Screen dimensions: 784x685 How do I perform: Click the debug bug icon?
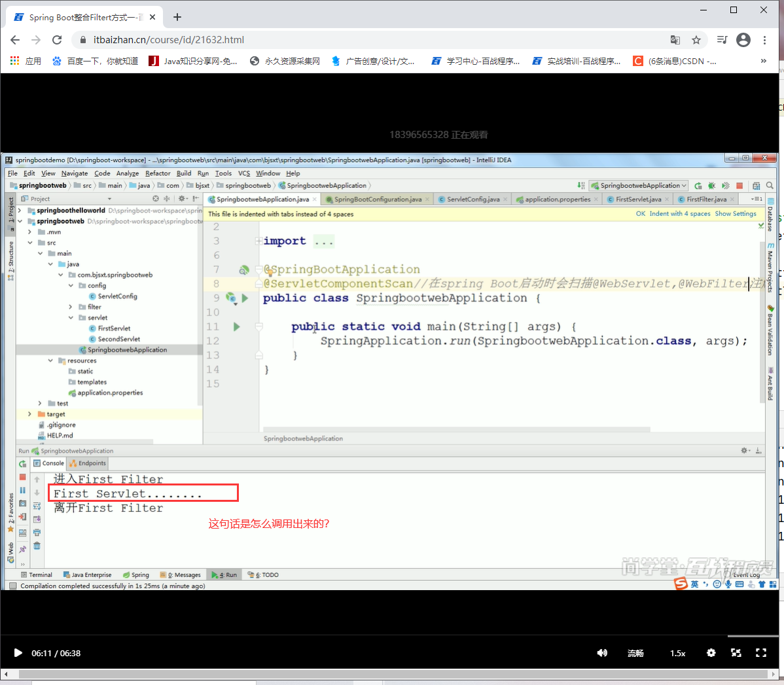(711, 186)
